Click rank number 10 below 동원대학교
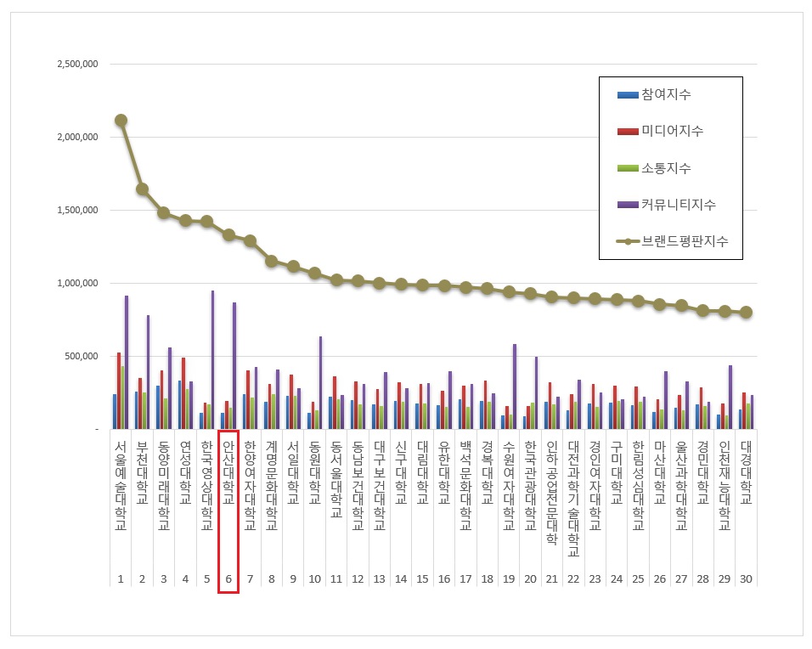The image size is (812, 649). 315,579
